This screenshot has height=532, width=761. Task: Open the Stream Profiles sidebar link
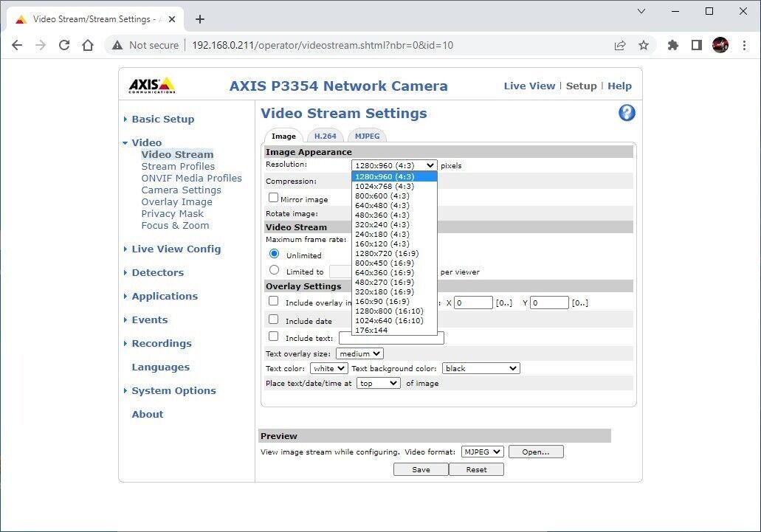coord(178,166)
